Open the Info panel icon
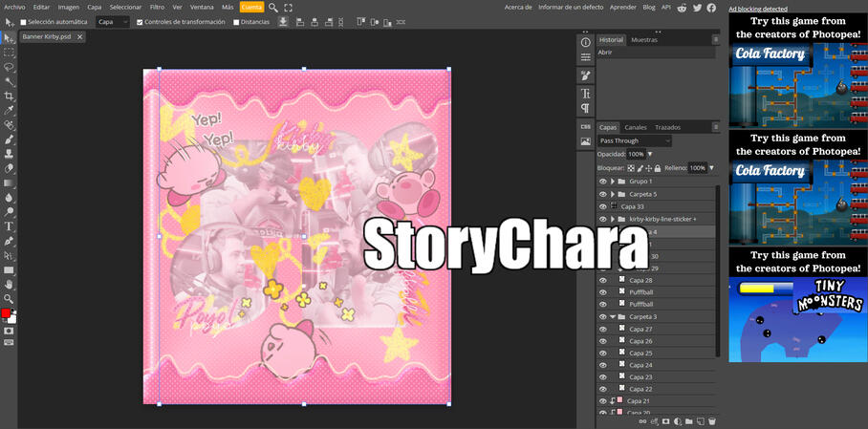The image size is (868, 429). click(x=586, y=43)
